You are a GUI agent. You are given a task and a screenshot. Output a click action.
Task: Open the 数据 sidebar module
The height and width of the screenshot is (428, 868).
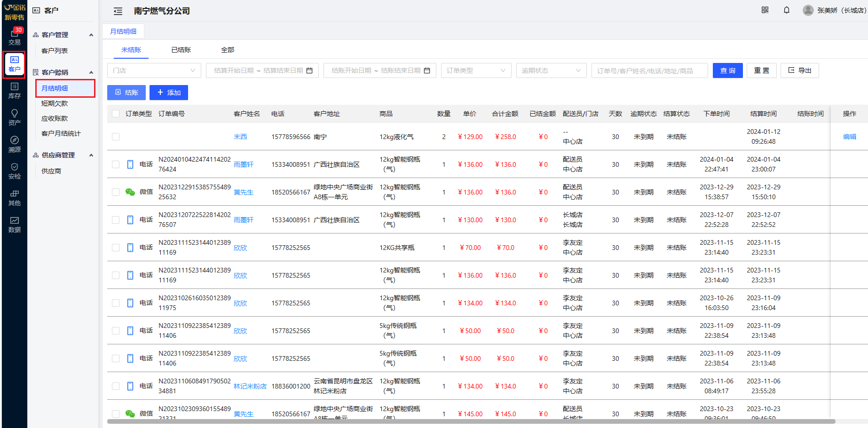point(15,225)
